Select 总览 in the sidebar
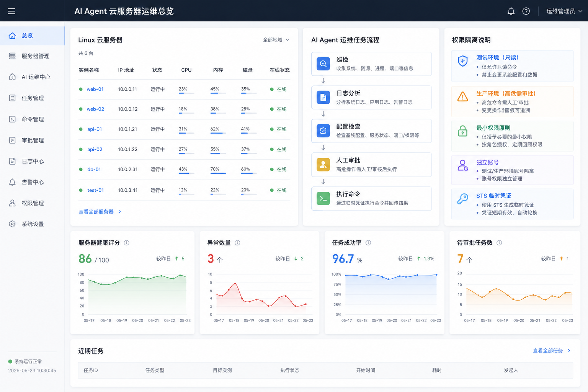This screenshot has width=588, height=392. click(32, 36)
